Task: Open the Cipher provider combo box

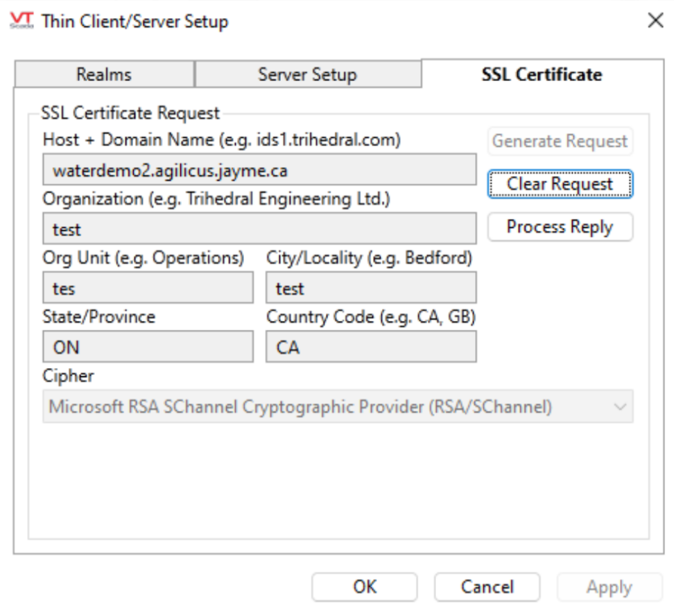Action: pos(326,407)
